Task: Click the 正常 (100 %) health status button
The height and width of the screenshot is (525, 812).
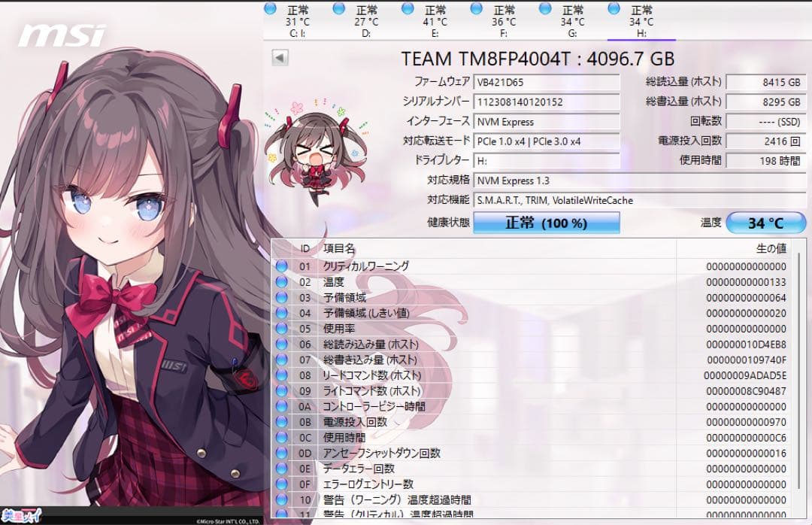Action: [547, 223]
